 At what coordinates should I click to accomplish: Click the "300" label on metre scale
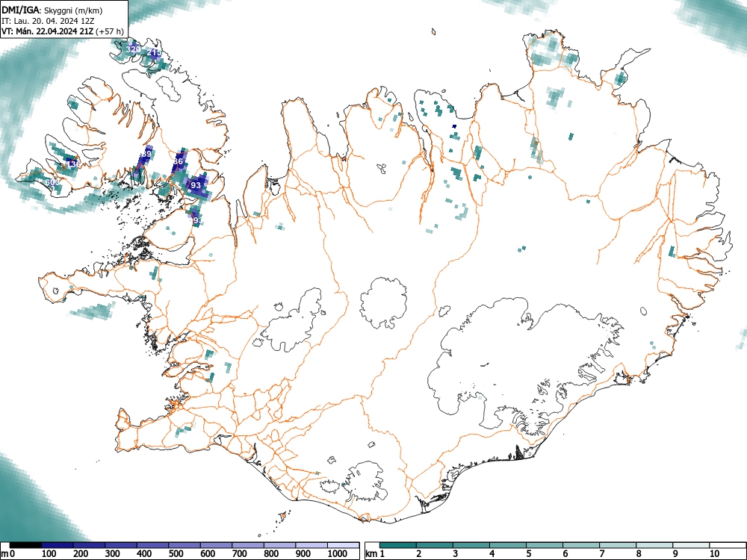pos(113,553)
